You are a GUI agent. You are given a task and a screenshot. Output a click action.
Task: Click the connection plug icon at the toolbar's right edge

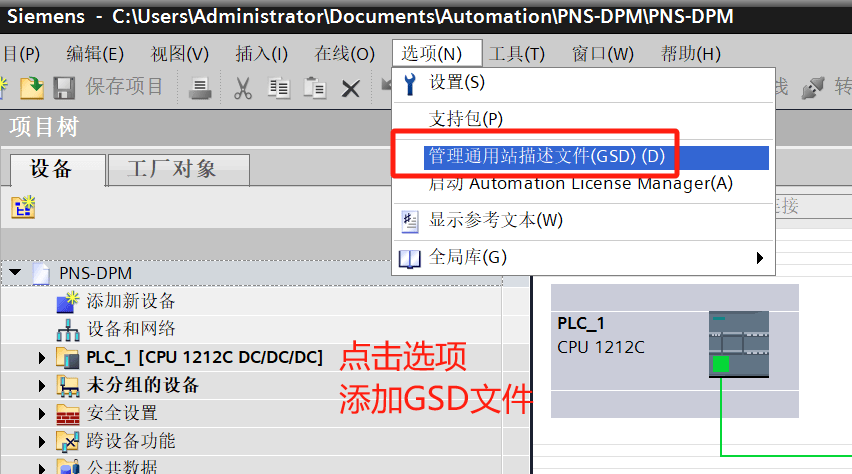click(813, 88)
